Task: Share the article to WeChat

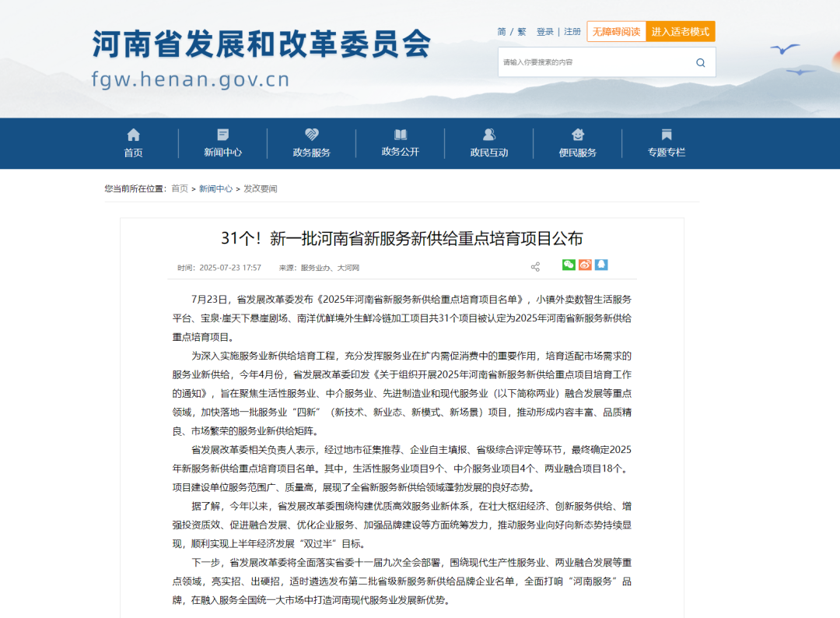Action: tap(568, 265)
